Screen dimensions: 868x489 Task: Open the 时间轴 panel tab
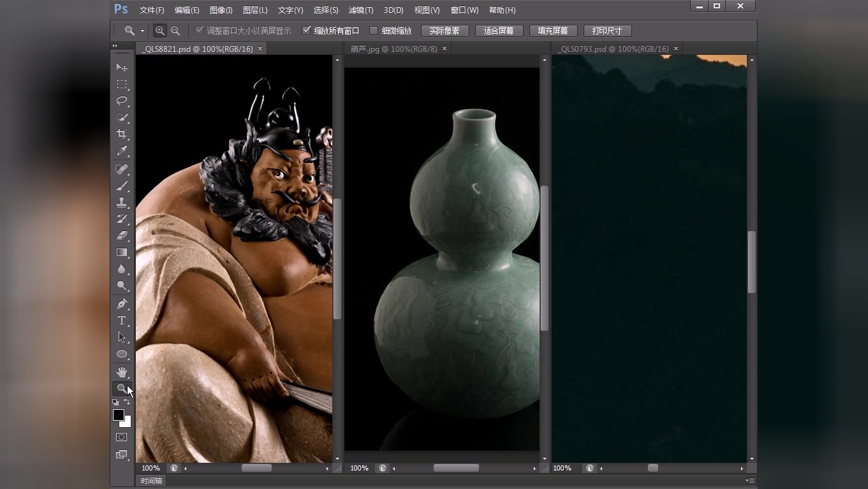[151, 481]
